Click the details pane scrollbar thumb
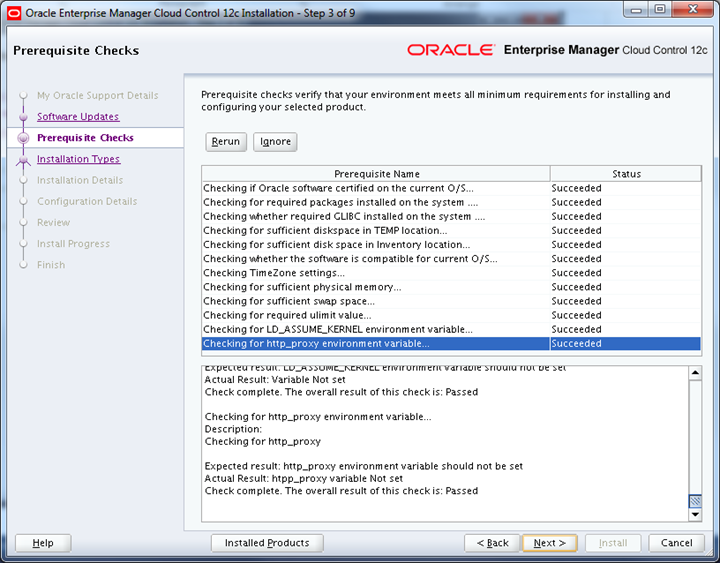This screenshot has height=563, width=720. tap(695, 501)
